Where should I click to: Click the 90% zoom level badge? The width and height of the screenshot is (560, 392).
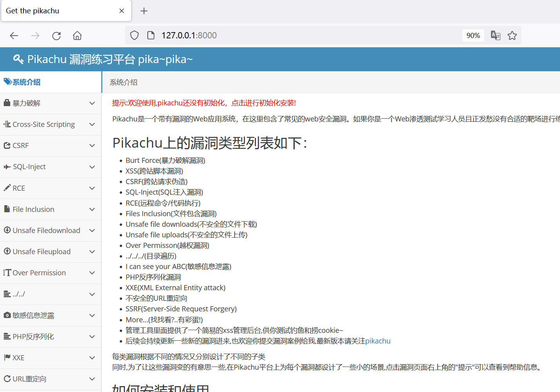pos(473,36)
